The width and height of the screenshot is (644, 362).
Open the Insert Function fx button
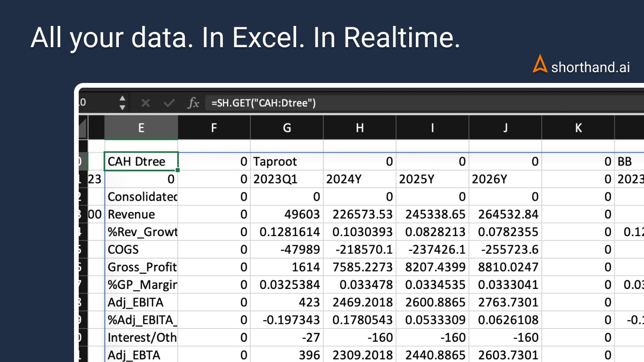point(193,103)
